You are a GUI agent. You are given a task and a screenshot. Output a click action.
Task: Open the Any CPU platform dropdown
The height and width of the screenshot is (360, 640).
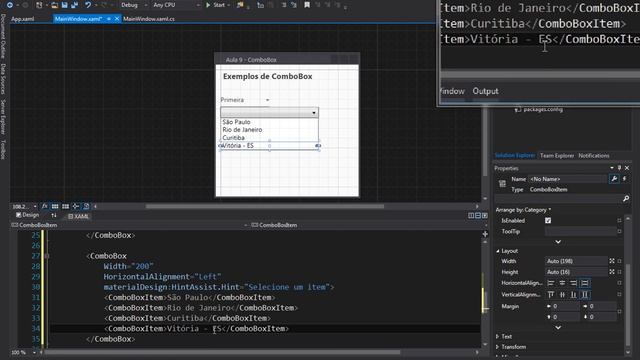pyautogui.click(x=176, y=5)
